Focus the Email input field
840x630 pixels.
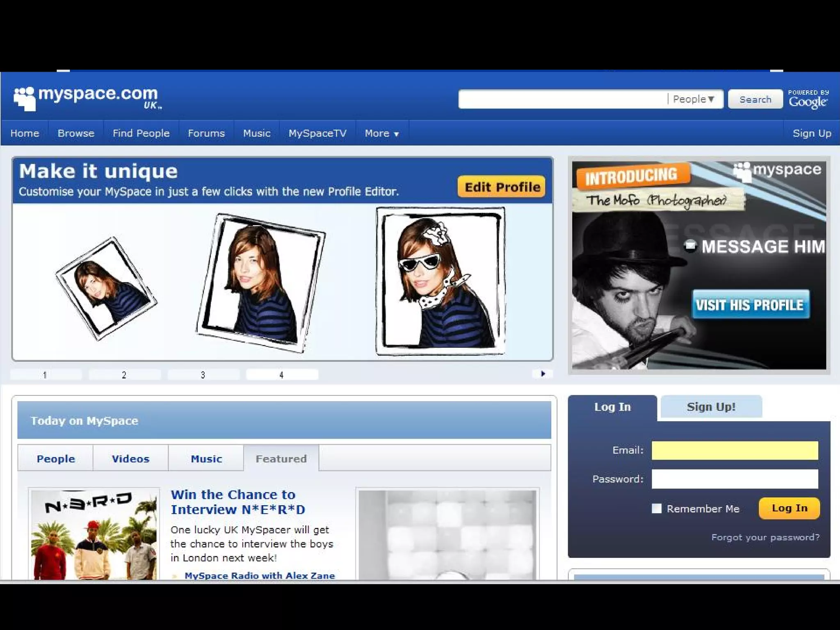point(735,450)
